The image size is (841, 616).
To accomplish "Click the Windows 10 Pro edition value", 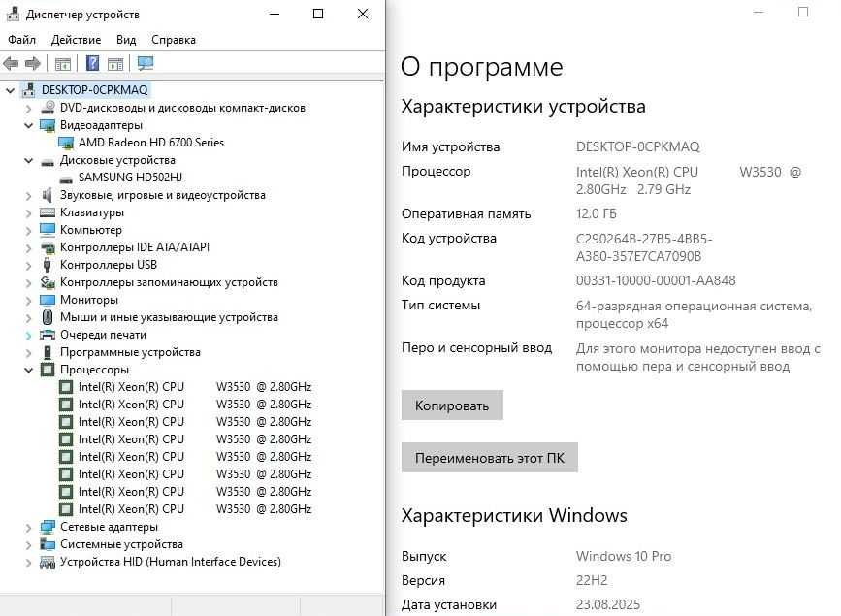I will point(624,556).
